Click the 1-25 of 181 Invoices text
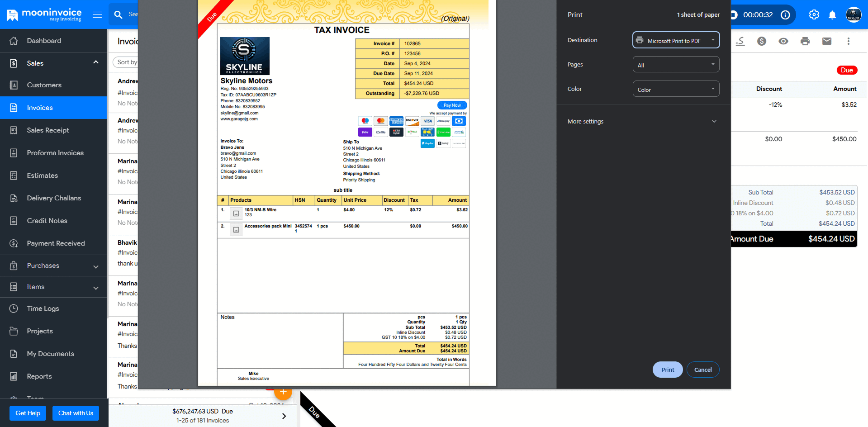The width and height of the screenshot is (868, 427). coord(203,420)
